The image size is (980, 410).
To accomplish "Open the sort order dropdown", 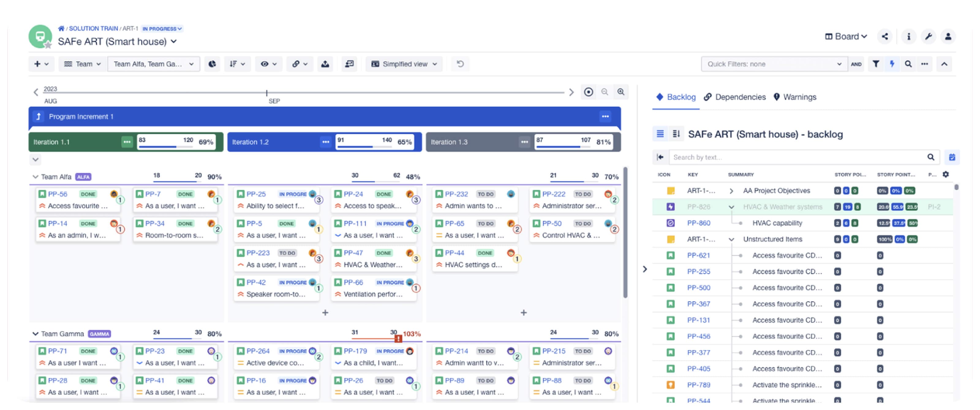I will click(237, 64).
